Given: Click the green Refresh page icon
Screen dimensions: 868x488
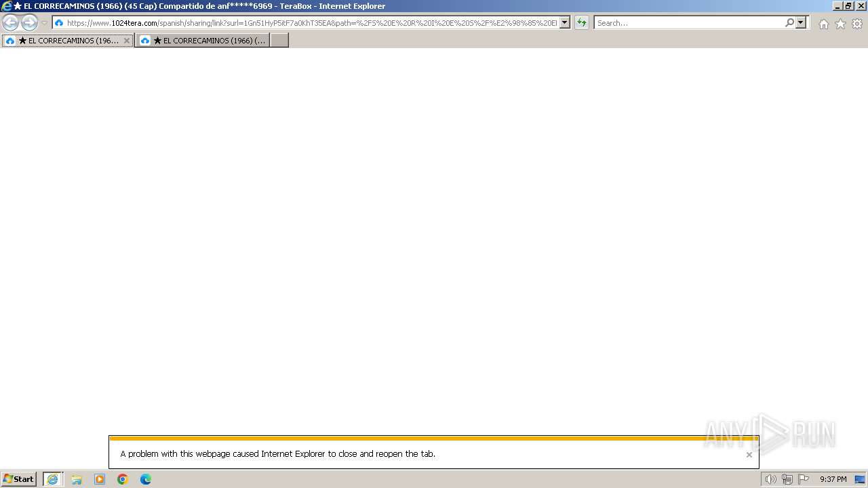Looking at the screenshot, I should tap(582, 23).
